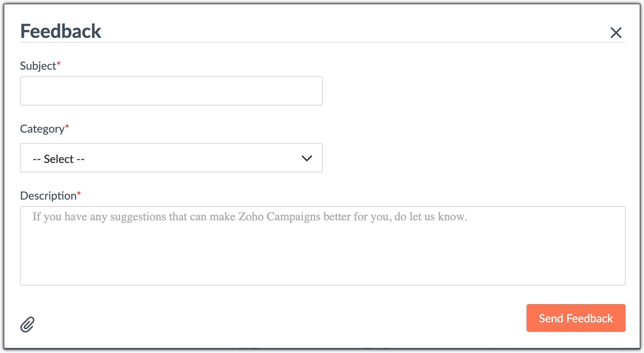Click the word 'Feedback' on the orange button
Viewport: 644px width, 353px height.
click(x=589, y=318)
